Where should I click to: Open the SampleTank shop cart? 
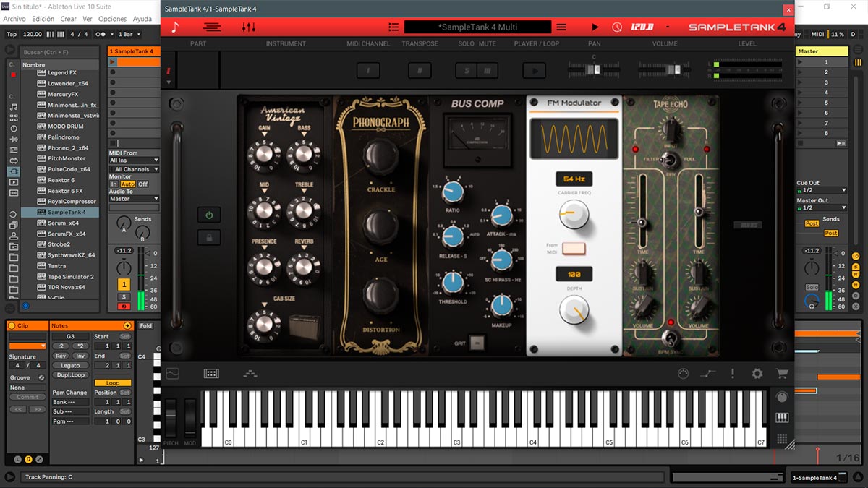781,374
